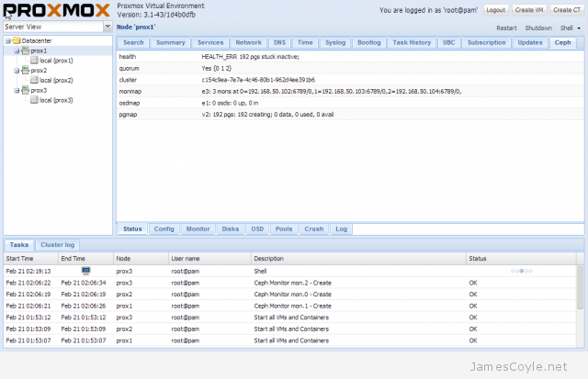
Task: Click the prox1 server node icon
Action: [x=25, y=50]
